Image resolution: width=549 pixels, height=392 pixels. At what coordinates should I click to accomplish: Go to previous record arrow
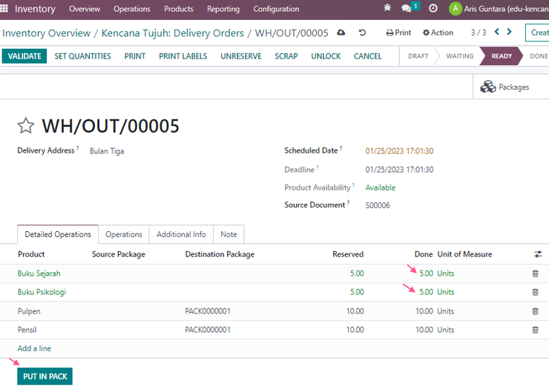click(497, 32)
